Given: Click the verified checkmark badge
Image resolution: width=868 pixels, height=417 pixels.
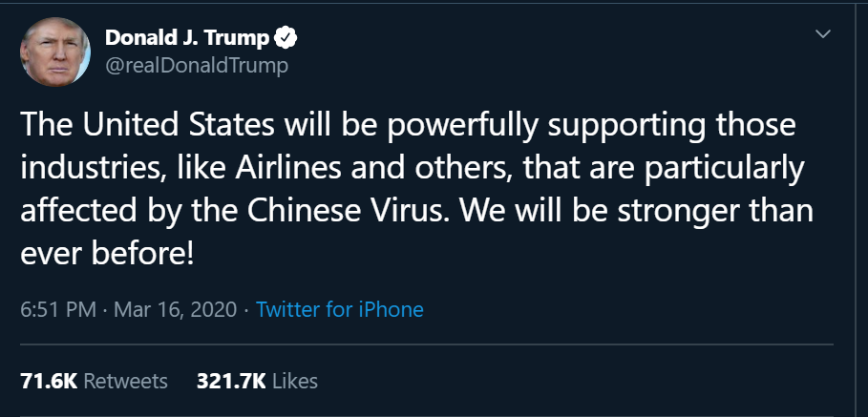Looking at the screenshot, I should pos(286,38).
